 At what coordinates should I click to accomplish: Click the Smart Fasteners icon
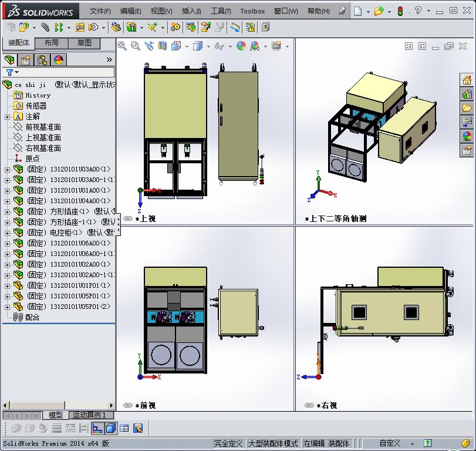(80, 28)
